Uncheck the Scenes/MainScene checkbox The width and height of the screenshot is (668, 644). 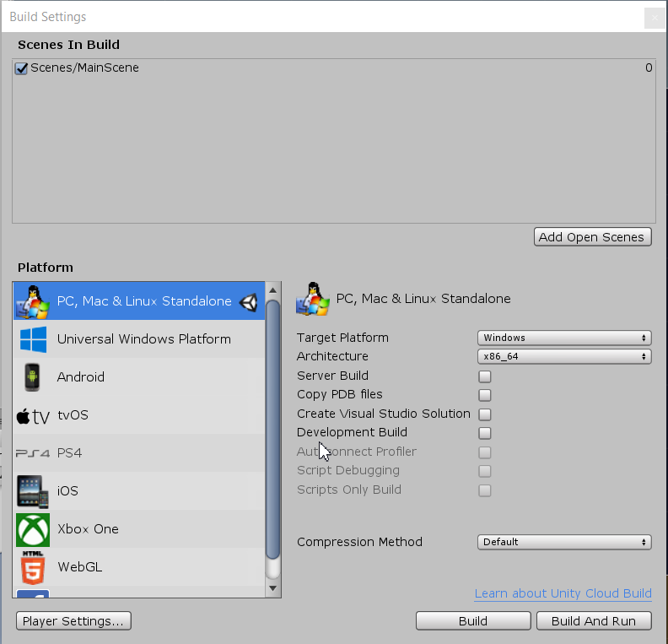pyautogui.click(x=21, y=68)
